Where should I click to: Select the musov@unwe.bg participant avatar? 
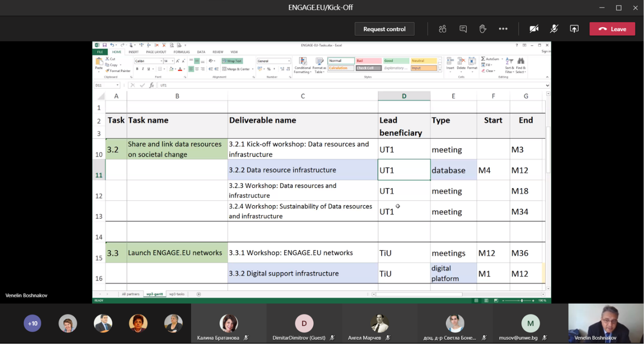[530, 323]
